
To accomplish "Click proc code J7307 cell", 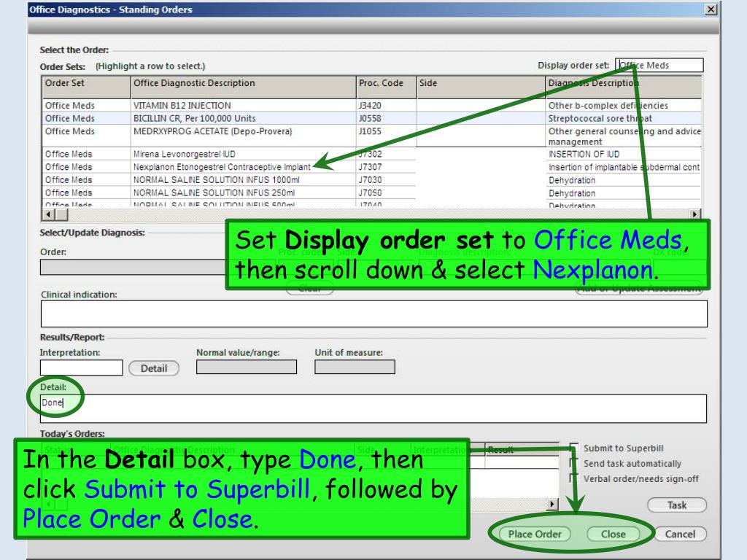I will (x=386, y=167).
